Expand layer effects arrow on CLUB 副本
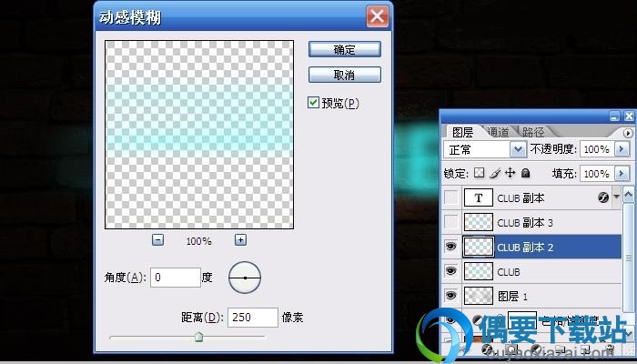The height and width of the screenshot is (364, 637). pos(616,197)
